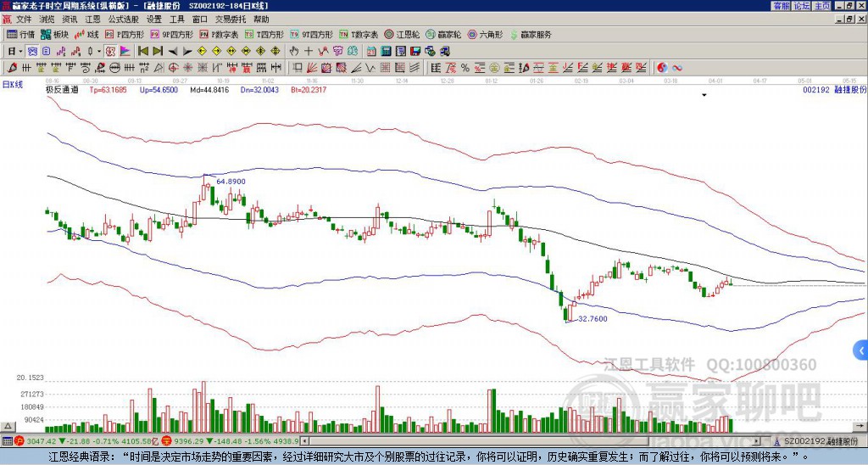Open the 文件 menu

[x=24, y=20]
